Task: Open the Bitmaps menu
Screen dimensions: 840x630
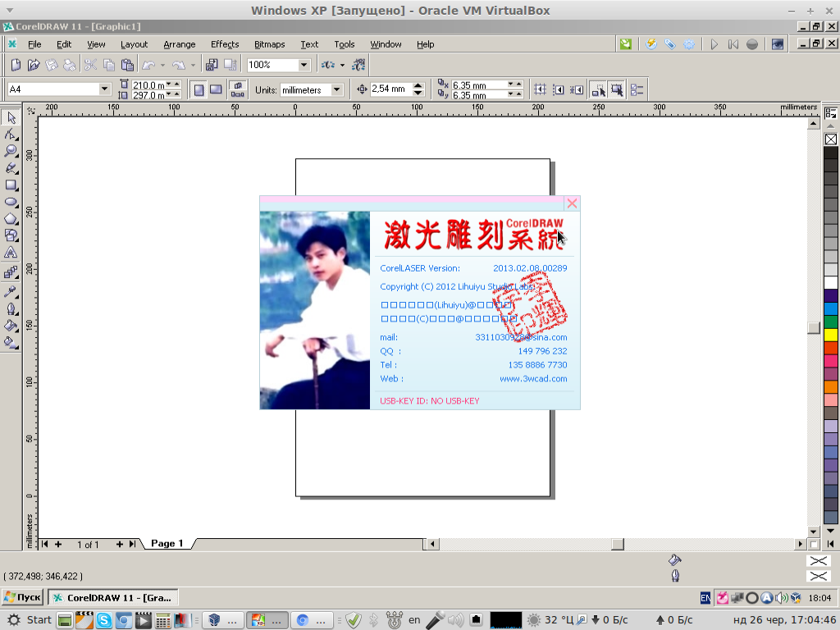Action: [x=269, y=44]
